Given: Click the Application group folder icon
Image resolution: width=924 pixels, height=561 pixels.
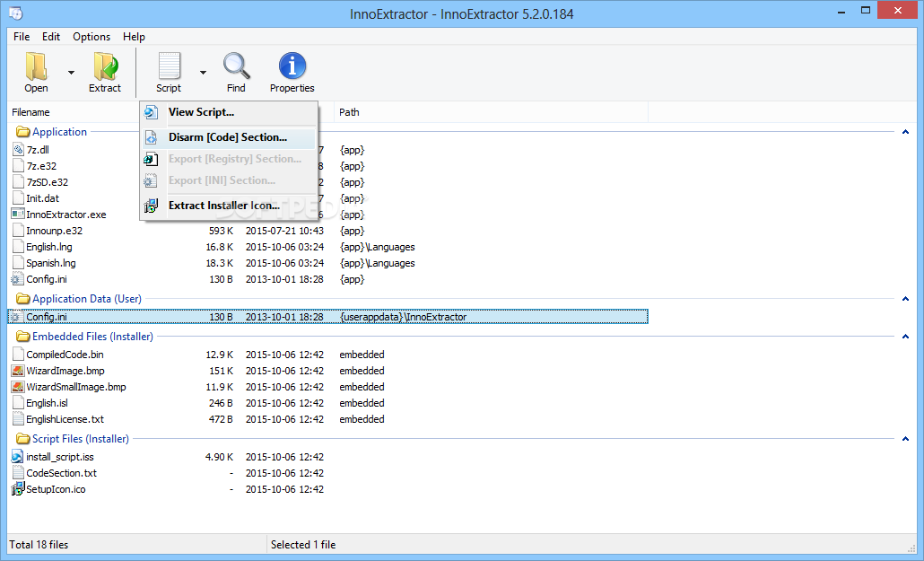Looking at the screenshot, I should click(x=23, y=132).
